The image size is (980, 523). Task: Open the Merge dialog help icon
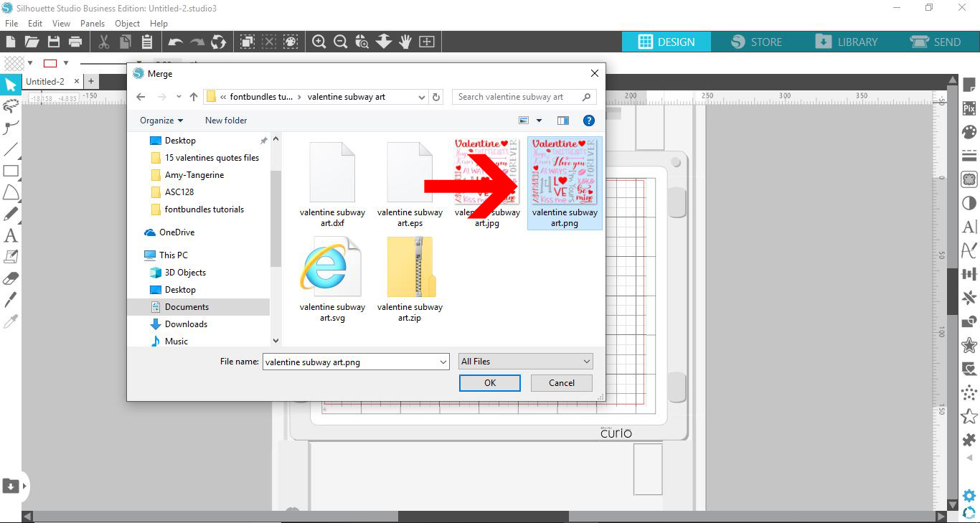pos(589,121)
